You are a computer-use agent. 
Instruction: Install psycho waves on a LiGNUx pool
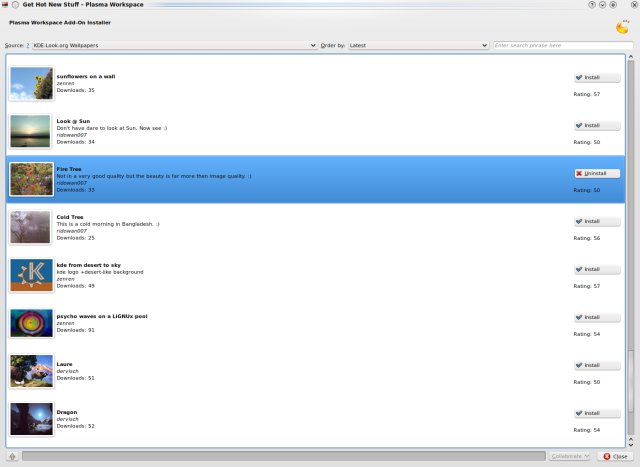coord(597,318)
